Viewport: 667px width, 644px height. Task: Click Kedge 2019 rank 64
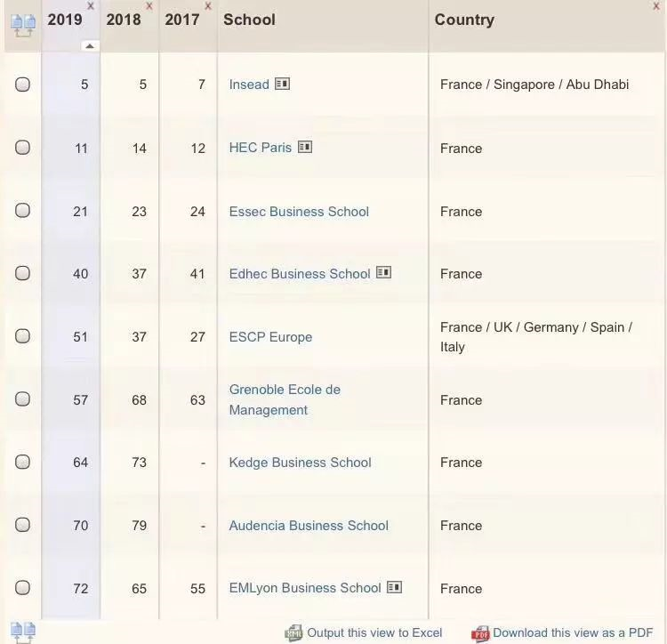80,463
